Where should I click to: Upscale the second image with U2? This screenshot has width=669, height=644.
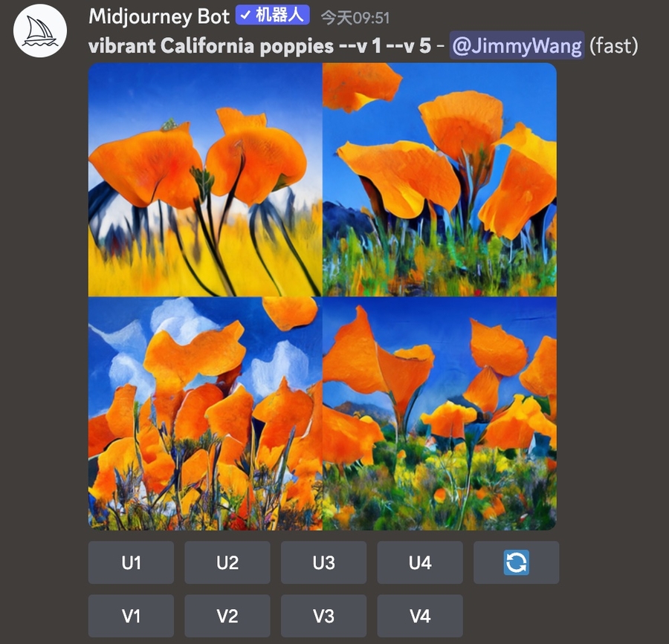coord(227,562)
